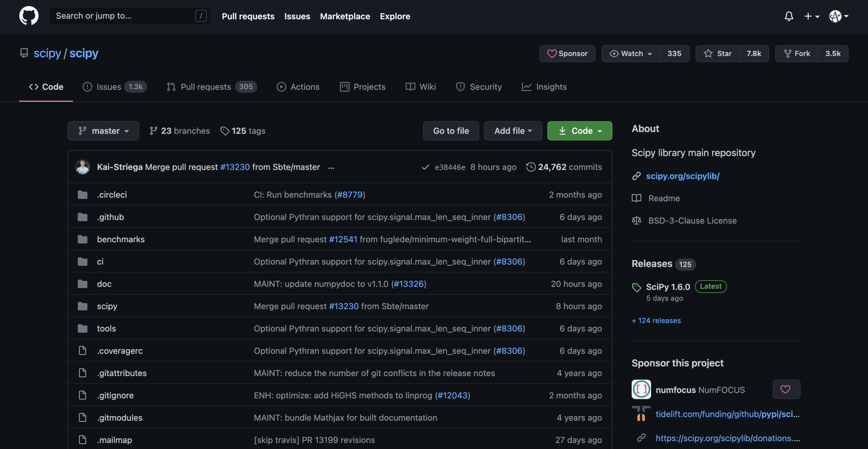868x449 pixels.
Task: Open the green Code download dropdown
Action: tap(579, 131)
